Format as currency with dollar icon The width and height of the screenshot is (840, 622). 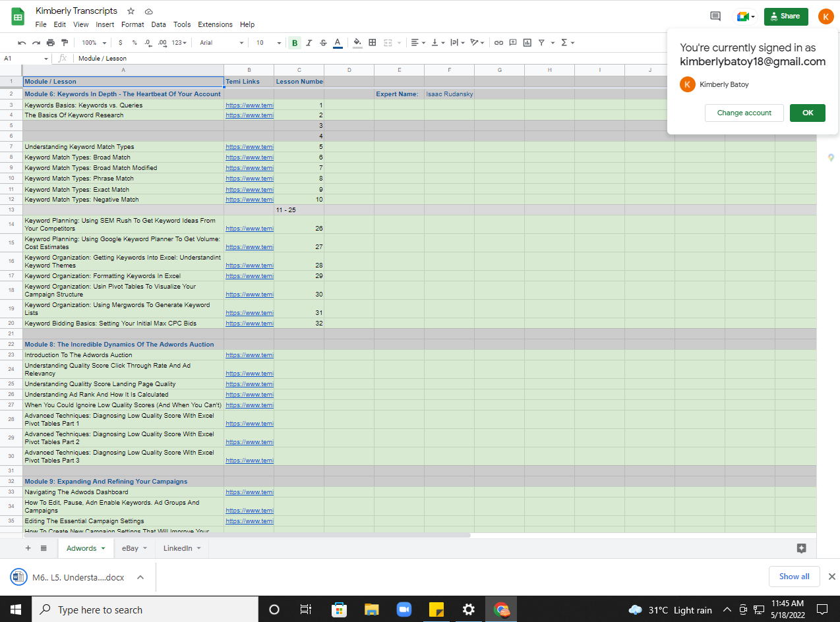[120, 43]
